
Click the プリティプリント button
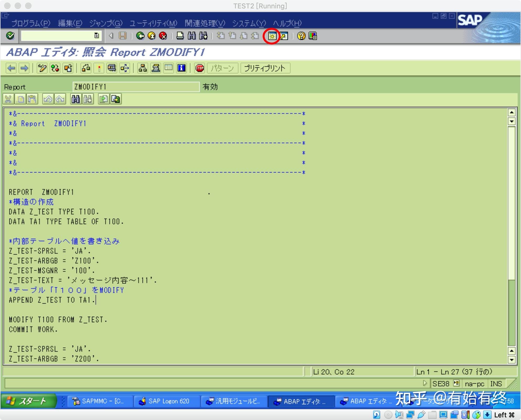point(265,68)
